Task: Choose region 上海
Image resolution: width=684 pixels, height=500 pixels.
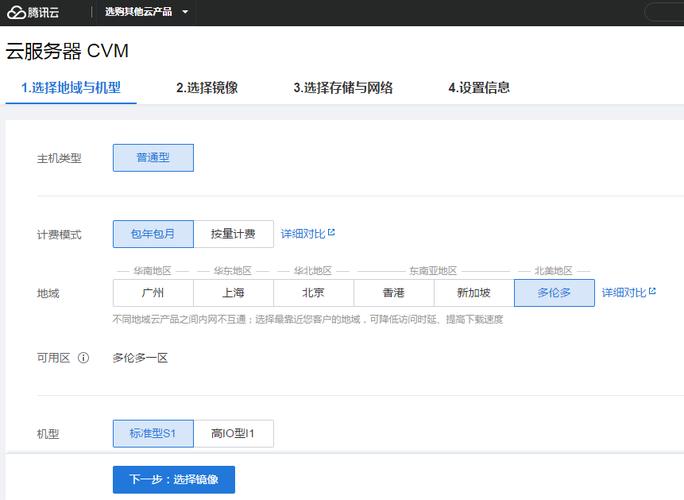Action: (233, 293)
